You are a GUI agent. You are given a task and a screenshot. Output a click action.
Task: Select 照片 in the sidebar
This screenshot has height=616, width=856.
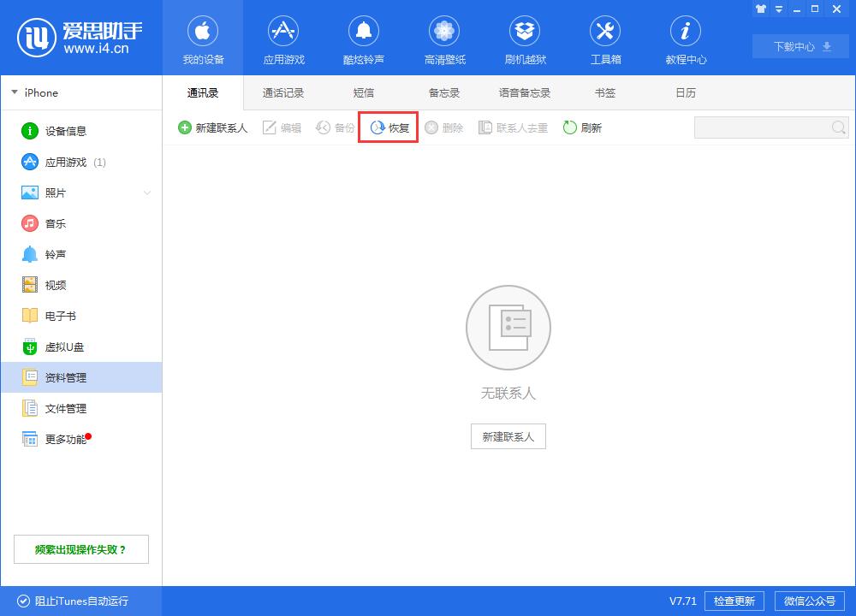tap(81, 192)
